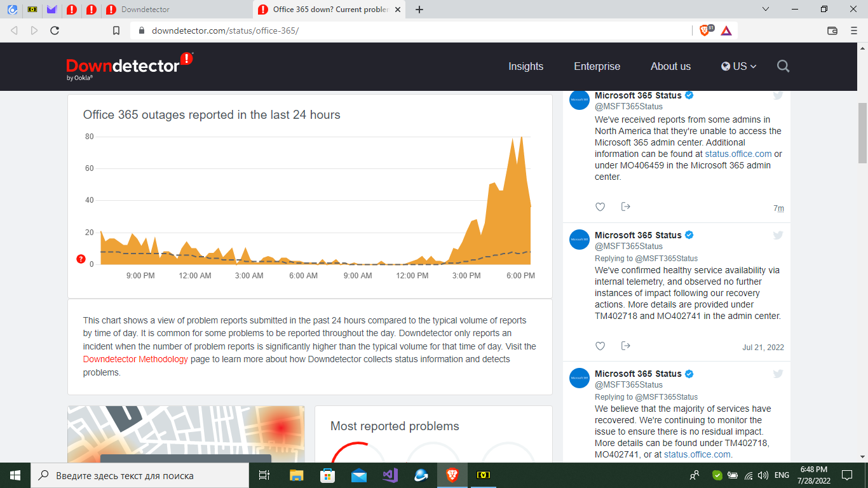Viewport: 868px width, 488px height.
Task: Close the Office 365 down tab
Action: coord(398,10)
